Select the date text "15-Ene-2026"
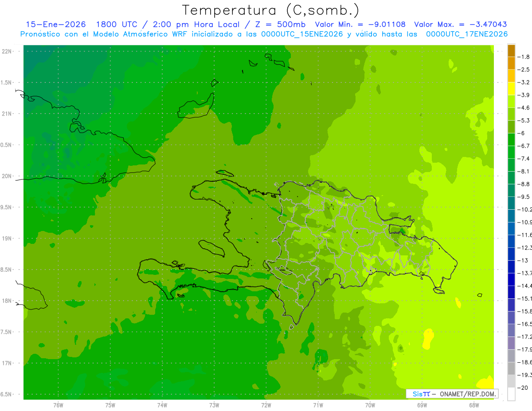 tap(56, 24)
